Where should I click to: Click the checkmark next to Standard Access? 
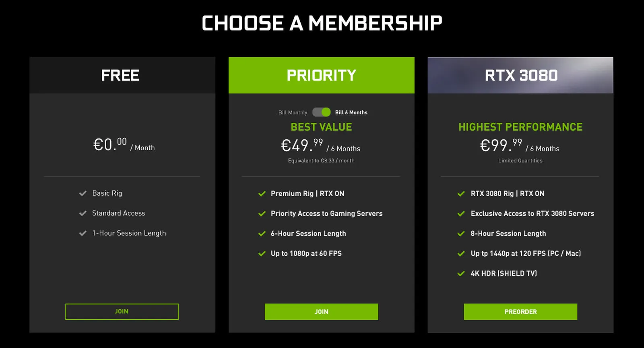coord(83,213)
